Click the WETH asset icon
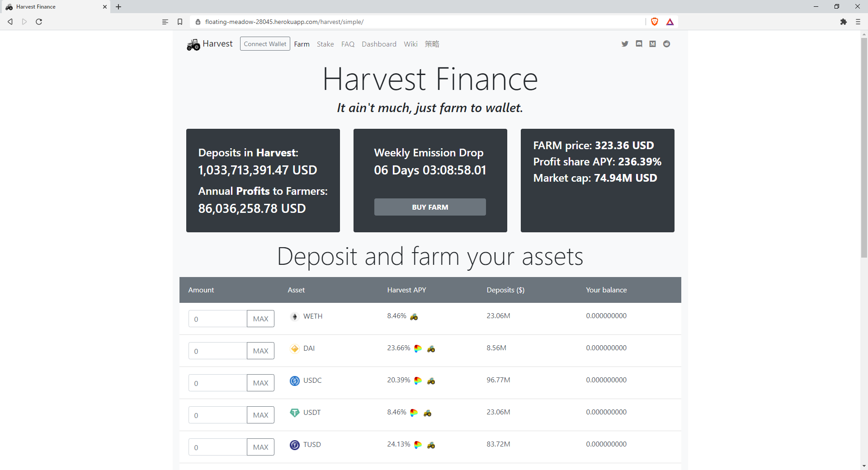Viewport: 868px width, 470px height. click(x=295, y=316)
